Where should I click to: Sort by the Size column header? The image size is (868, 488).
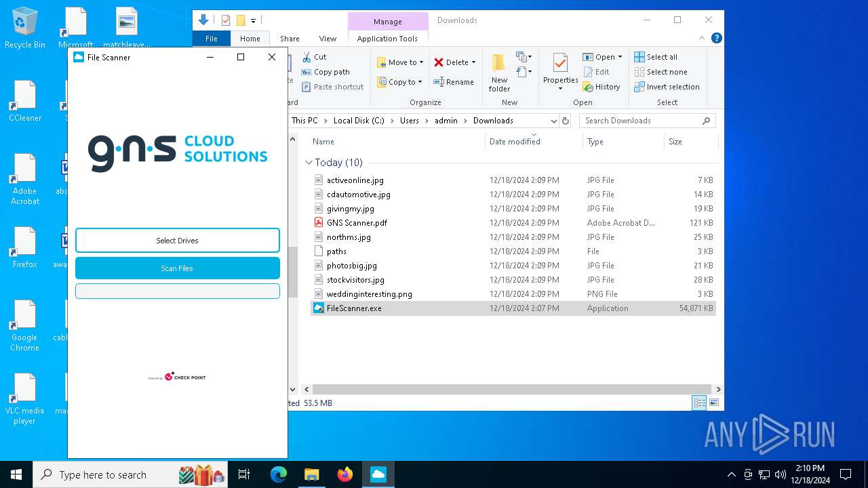point(690,142)
